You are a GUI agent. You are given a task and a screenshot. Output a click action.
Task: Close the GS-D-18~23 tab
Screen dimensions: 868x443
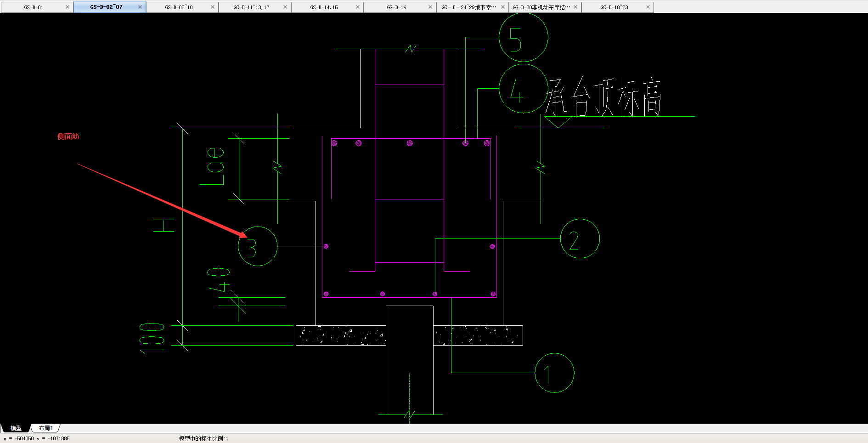(x=648, y=7)
